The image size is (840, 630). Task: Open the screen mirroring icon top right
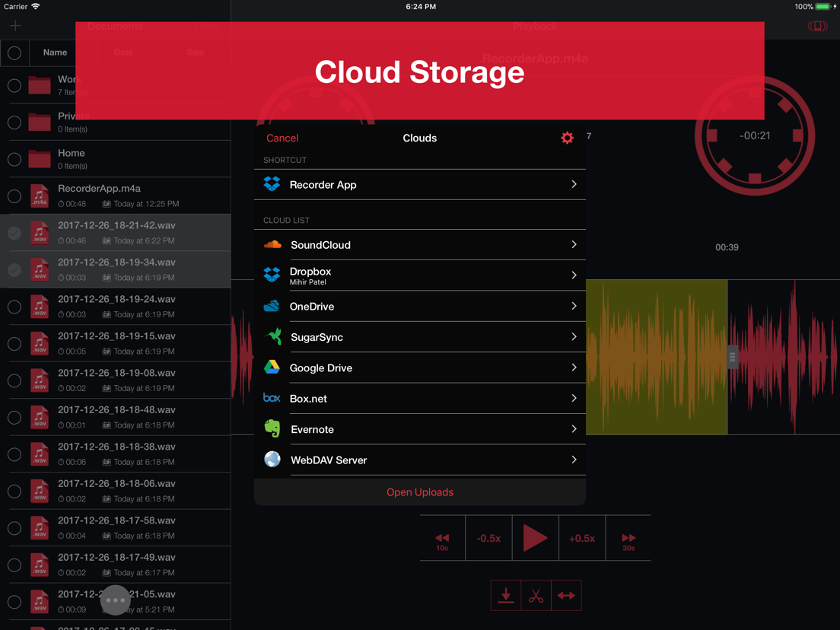coord(817,25)
